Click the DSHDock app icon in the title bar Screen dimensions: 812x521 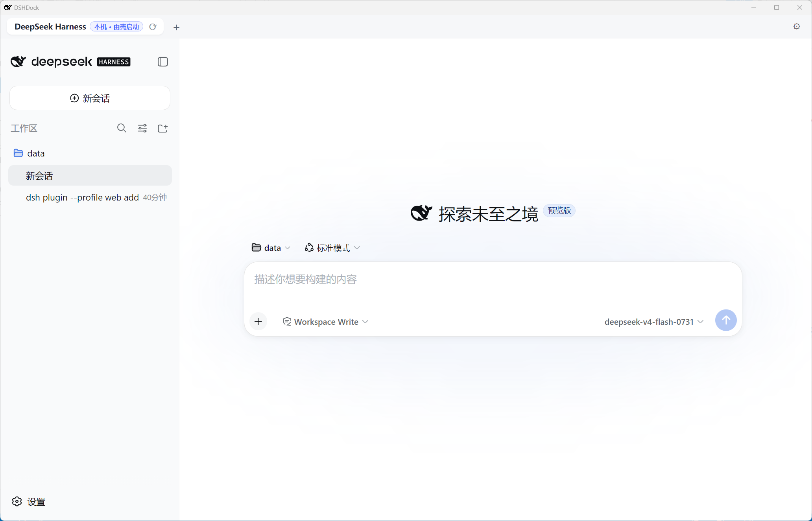[7, 7]
